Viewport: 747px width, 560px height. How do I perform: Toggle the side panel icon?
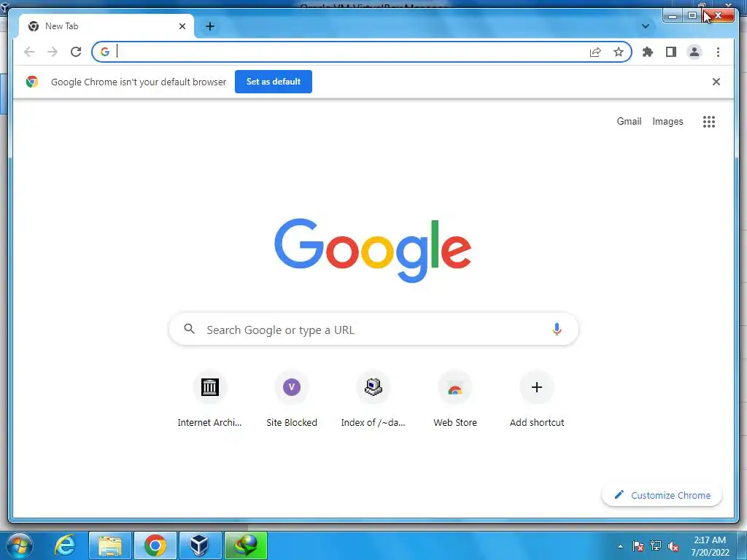point(671,52)
